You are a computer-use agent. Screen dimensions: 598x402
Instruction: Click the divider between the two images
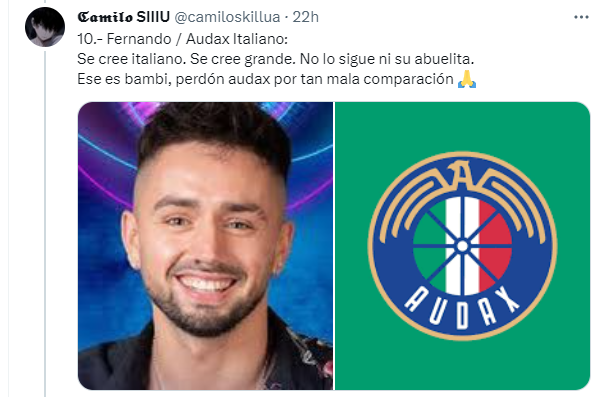pos(334,246)
